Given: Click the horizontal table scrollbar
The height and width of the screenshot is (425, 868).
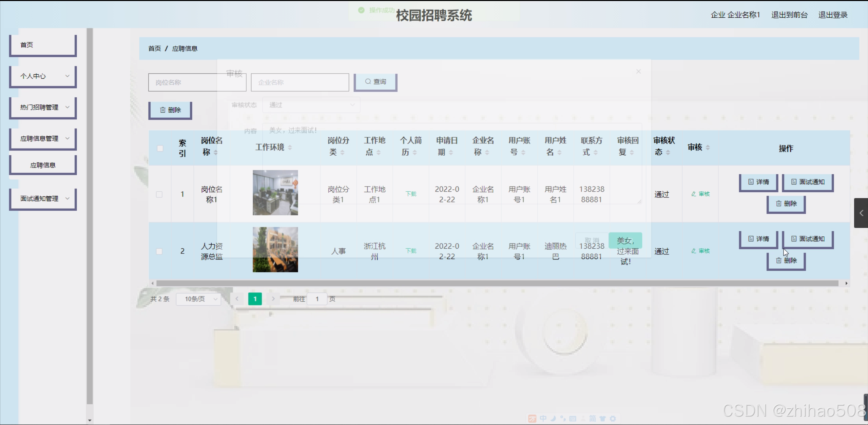Looking at the screenshot, I should click(x=497, y=283).
